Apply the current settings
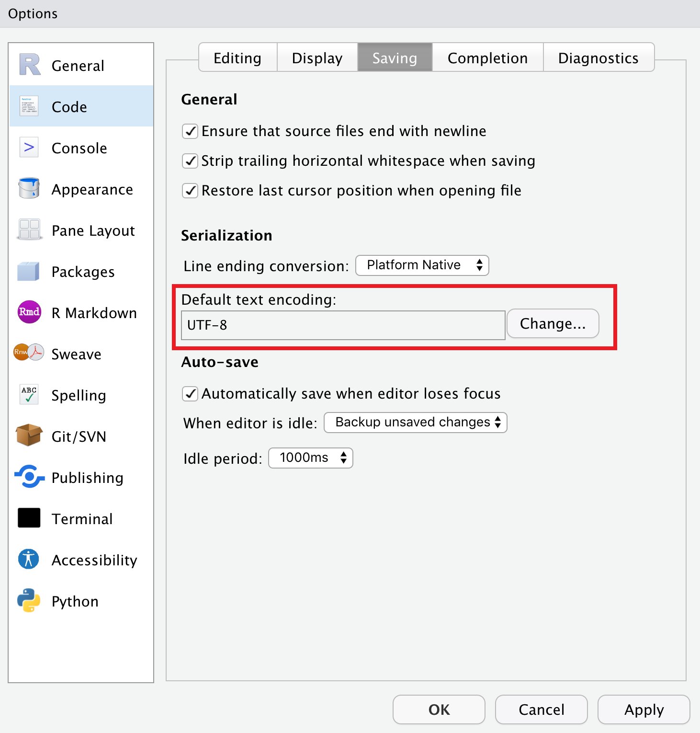 point(644,710)
